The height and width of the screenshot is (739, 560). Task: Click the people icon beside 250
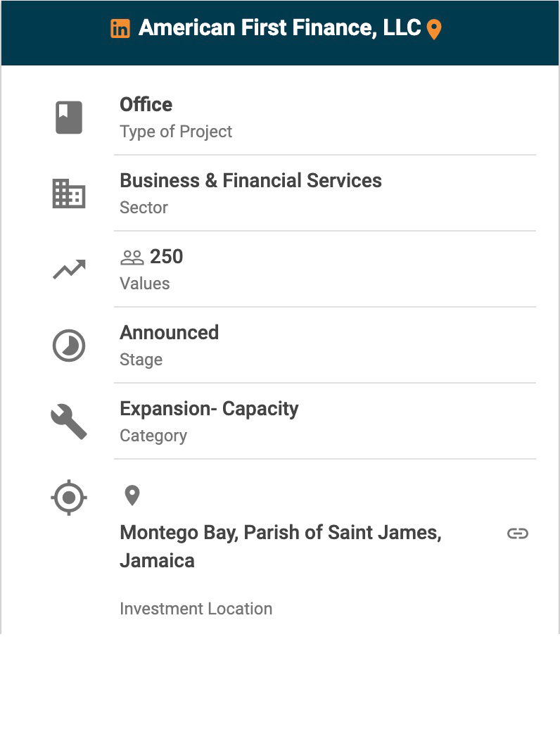132,258
